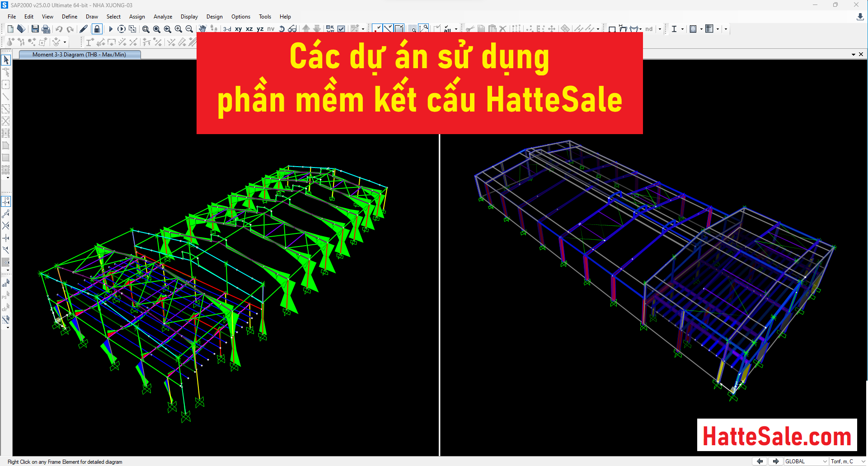
Task: Click Select All tool in sidebar
Action: [x=6, y=284]
